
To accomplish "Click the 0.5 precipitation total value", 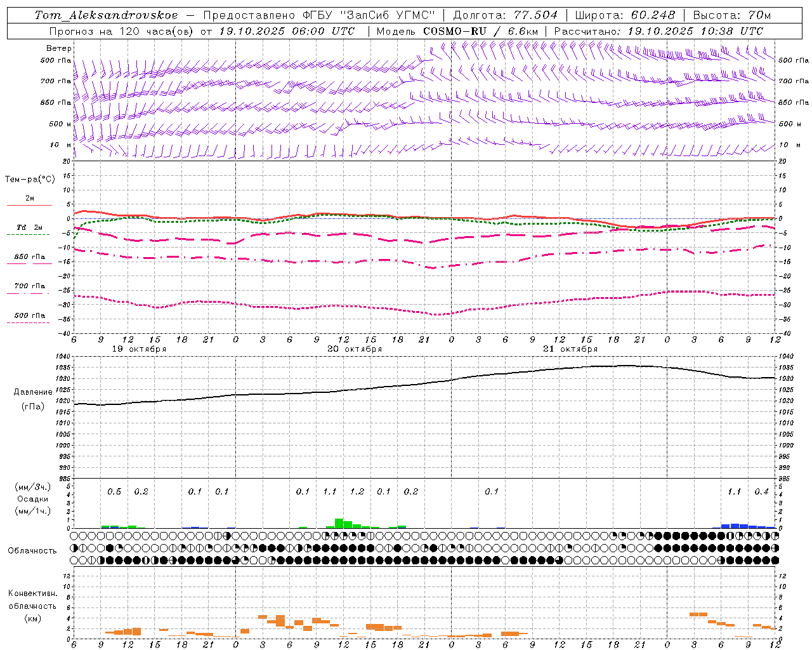I will point(114,492).
